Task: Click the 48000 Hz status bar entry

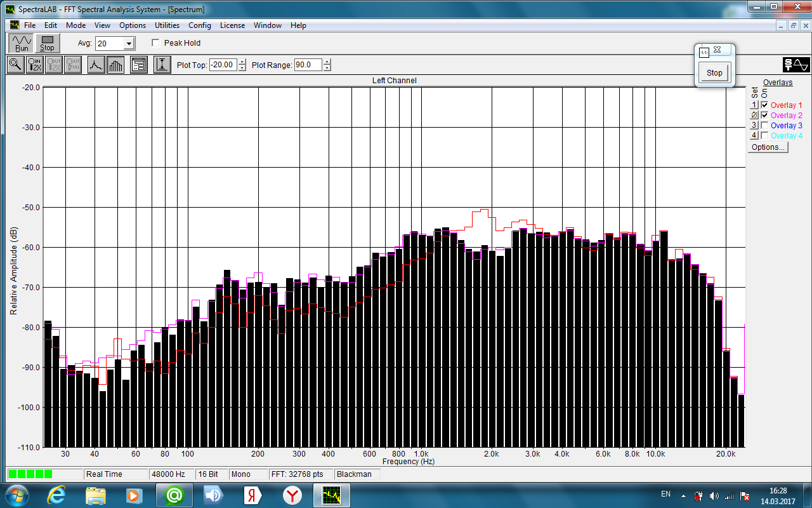Action: pos(172,474)
